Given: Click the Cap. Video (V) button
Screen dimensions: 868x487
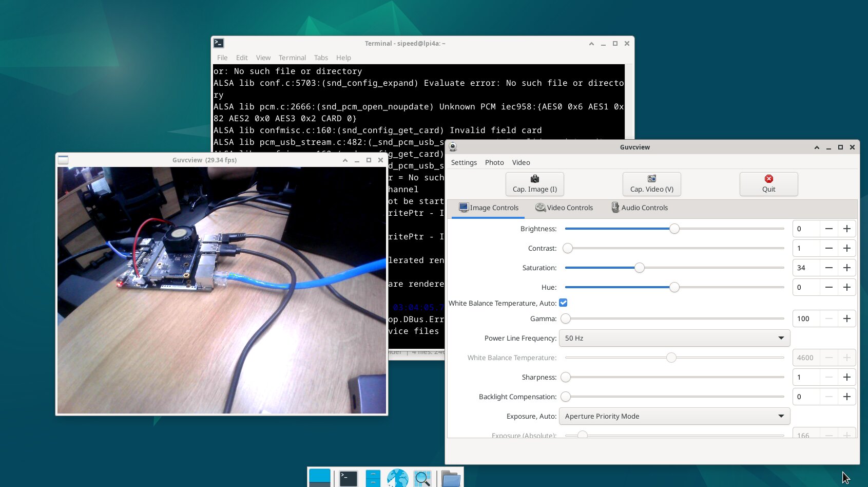Looking at the screenshot, I should point(651,184).
